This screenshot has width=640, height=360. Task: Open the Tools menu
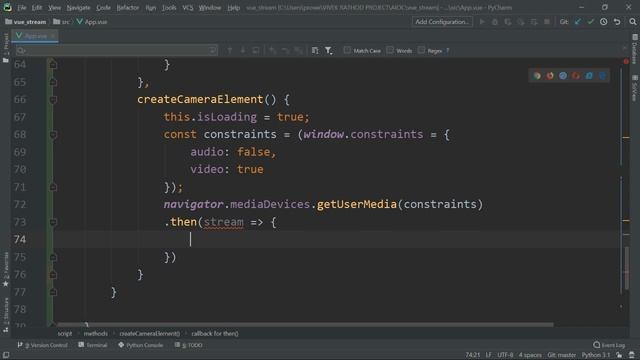[x=169, y=7]
